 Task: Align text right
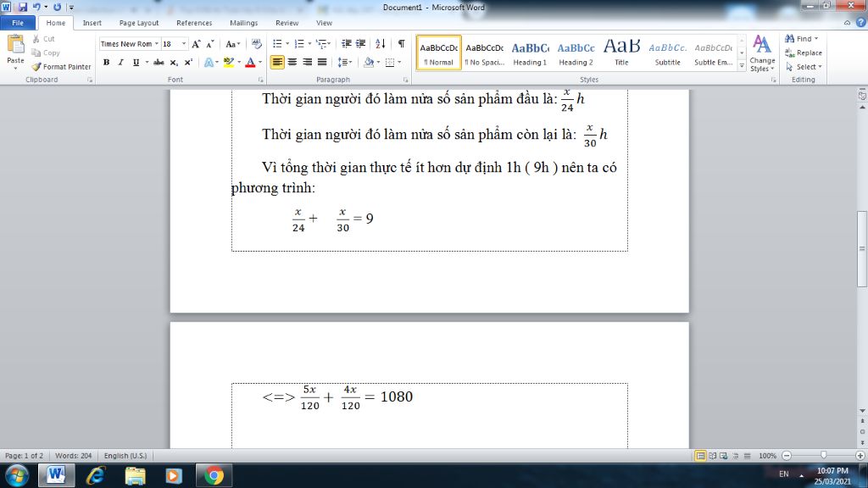(x=307, y=62)
